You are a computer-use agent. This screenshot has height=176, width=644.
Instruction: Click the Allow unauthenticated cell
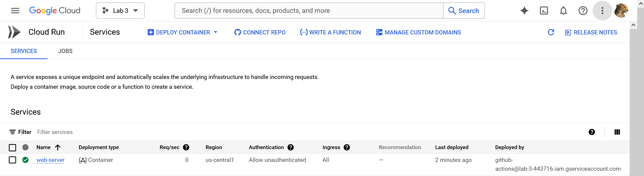coord(277,160)
